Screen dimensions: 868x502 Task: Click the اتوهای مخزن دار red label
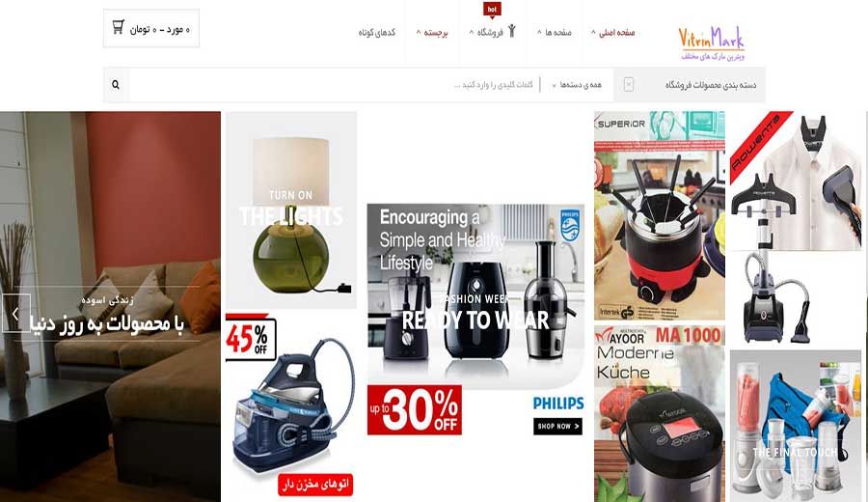pyautogui.click(x=315, y=485)
